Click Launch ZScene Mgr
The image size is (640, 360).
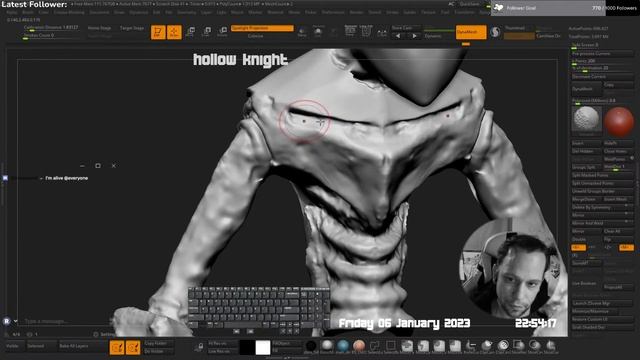[602, 303]
